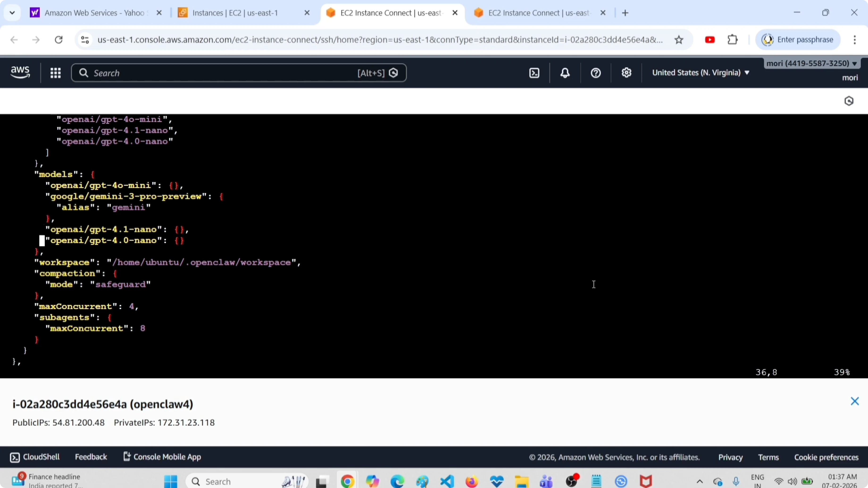868x488 pixels.
Task: Bookmark this page with the star icon
Action: pos(679,40)
